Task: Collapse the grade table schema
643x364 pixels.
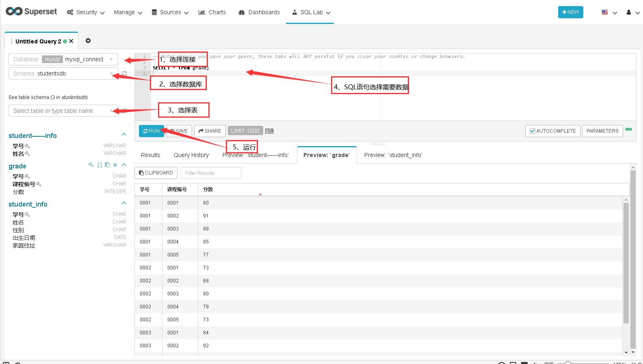Action: click(x=124, y=165)
